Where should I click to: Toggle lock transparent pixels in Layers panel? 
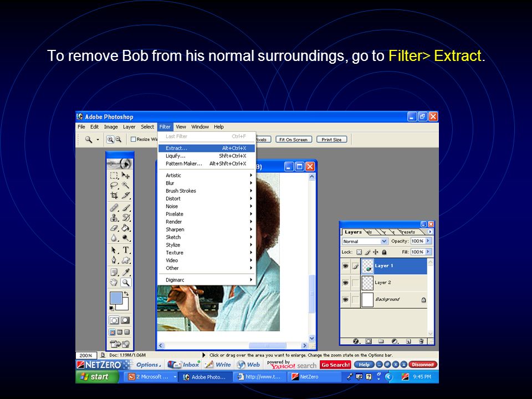click(359, 252)
